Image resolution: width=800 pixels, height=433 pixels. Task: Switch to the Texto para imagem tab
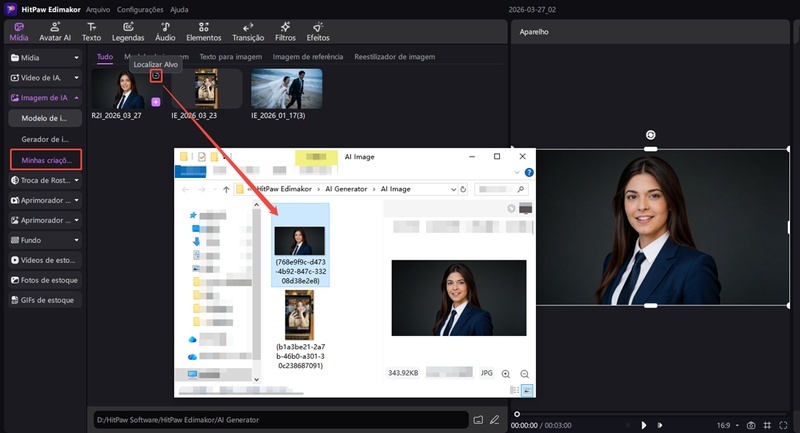pos(230,57)
